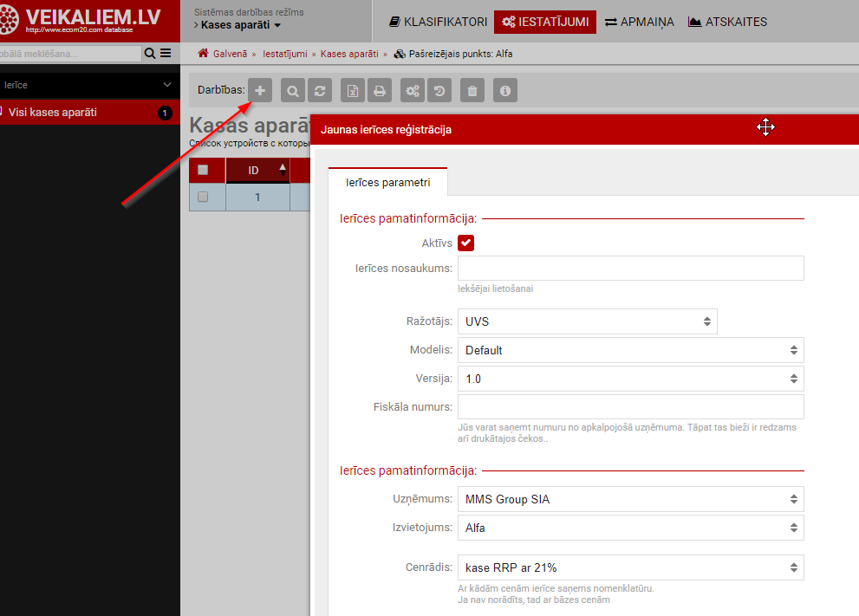The width and height of the screenshot is (859, 616).
Task: Open the Ražotājs dropdown showing UVS
Action: [587, 321]
